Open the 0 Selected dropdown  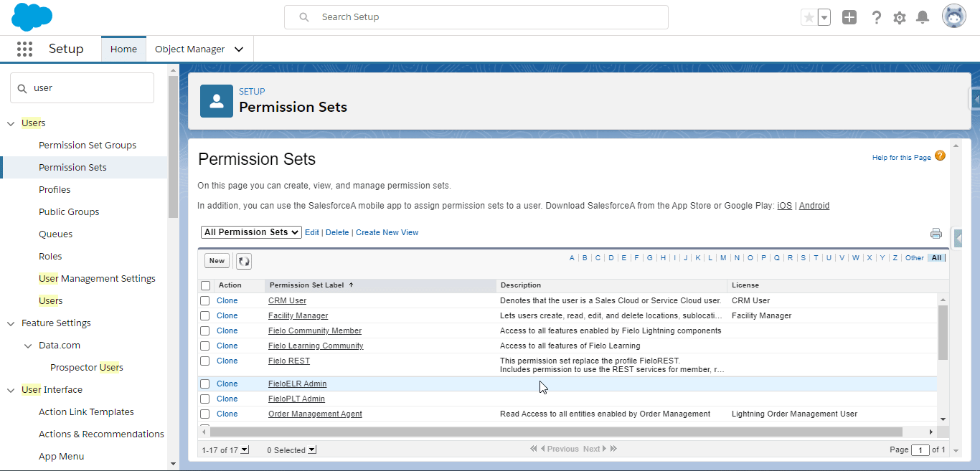(x=312, y=450)
